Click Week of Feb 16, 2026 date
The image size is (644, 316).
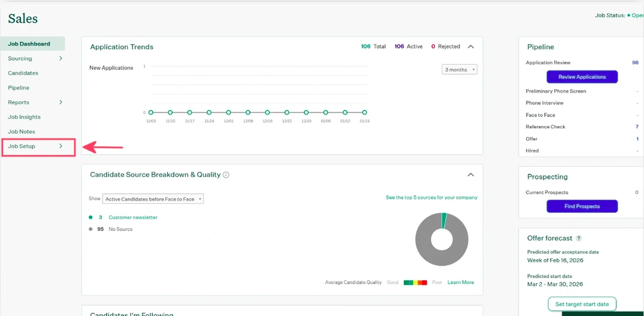click(555, 260)
